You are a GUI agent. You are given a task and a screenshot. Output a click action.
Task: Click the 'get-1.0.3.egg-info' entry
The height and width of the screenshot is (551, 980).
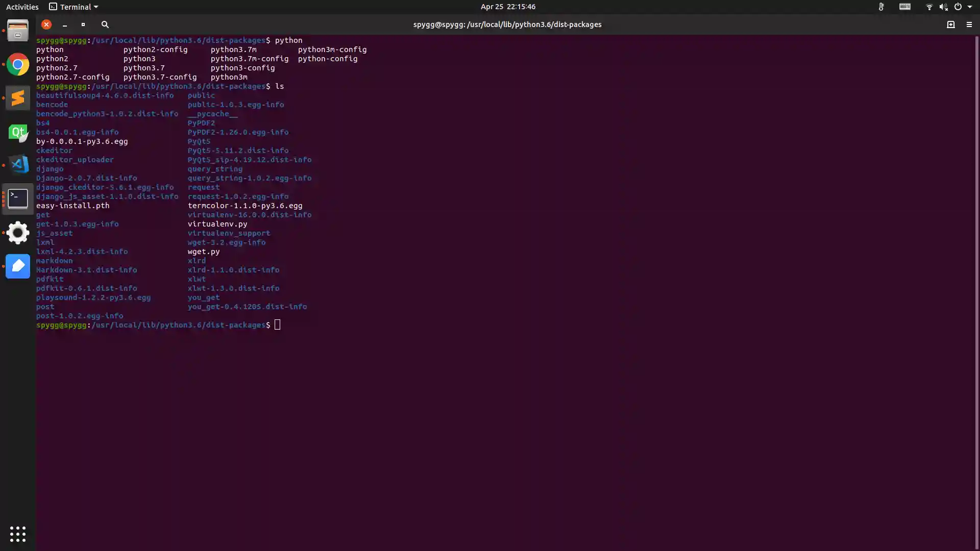pos(78,224)
